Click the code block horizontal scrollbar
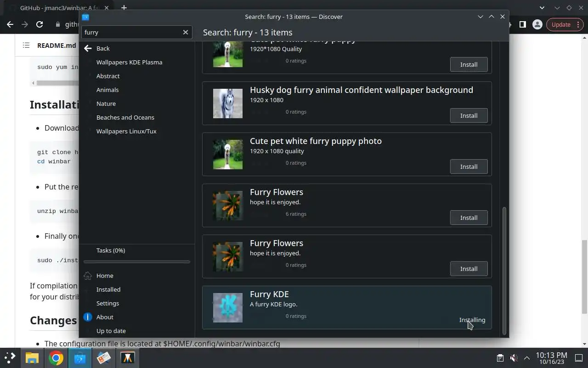Viewport: 588px width, 368px height. pos(57,83)
